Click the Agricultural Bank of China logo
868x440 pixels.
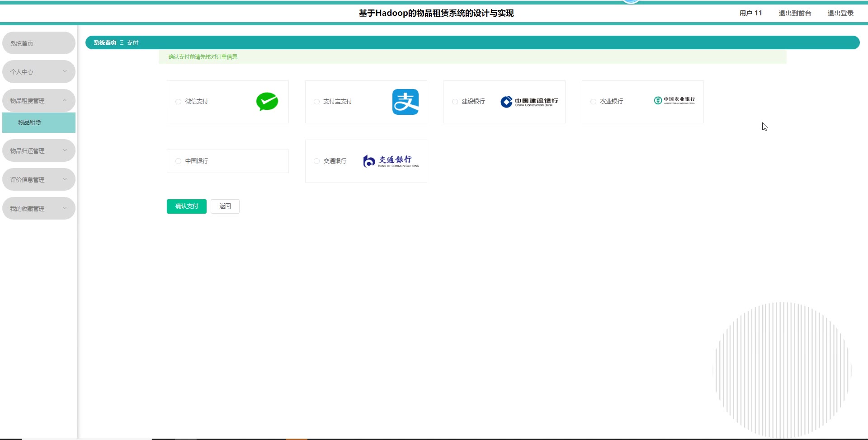pyautogui.click(x=674, y=100)
